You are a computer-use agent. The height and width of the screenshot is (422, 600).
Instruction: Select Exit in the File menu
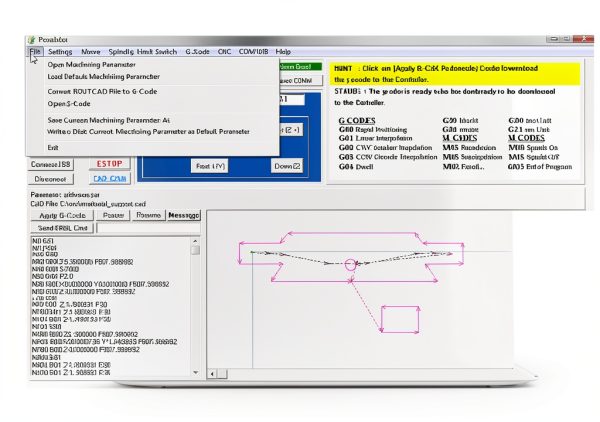tap(53, 148)
